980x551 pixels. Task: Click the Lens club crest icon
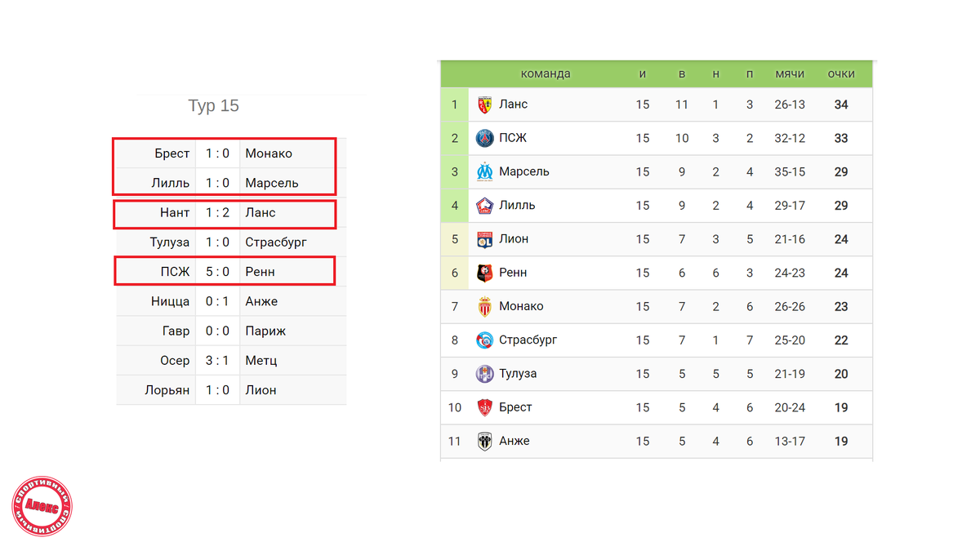pyautogui.click(x=485, y=104)
